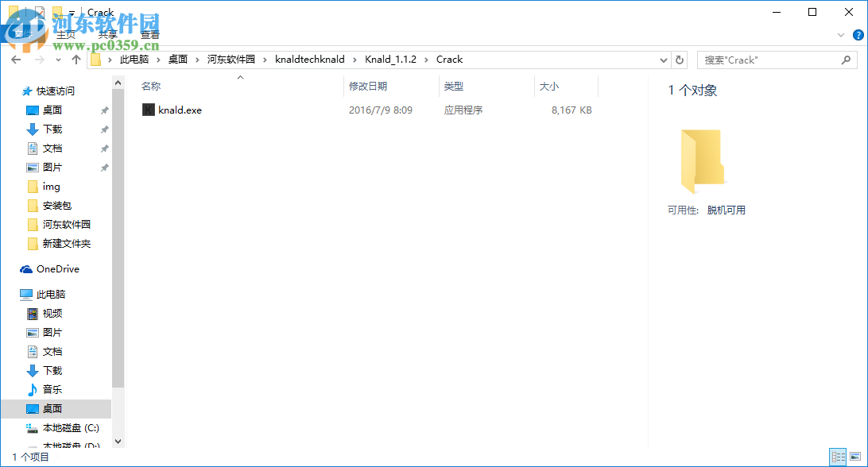Click the refresh icon in address bar
Image resolution: width=868 pixels, height=467 pixels.
(680, 60)
